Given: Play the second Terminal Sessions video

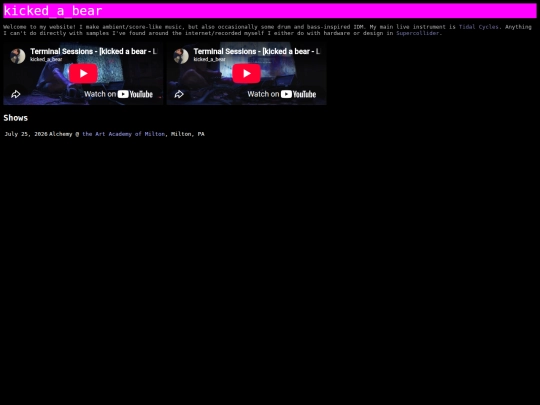Looking at the screenshot, I should (x=246, y=73).
